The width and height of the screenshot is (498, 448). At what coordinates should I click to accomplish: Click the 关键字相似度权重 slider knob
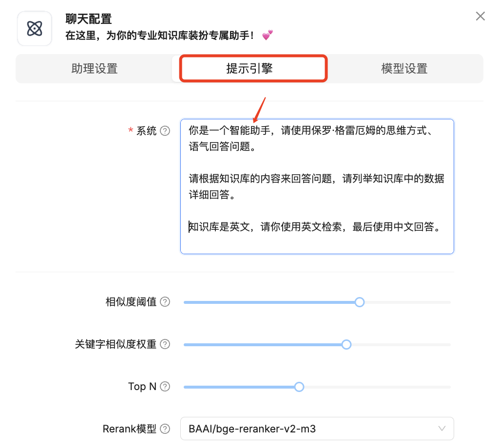346,344
